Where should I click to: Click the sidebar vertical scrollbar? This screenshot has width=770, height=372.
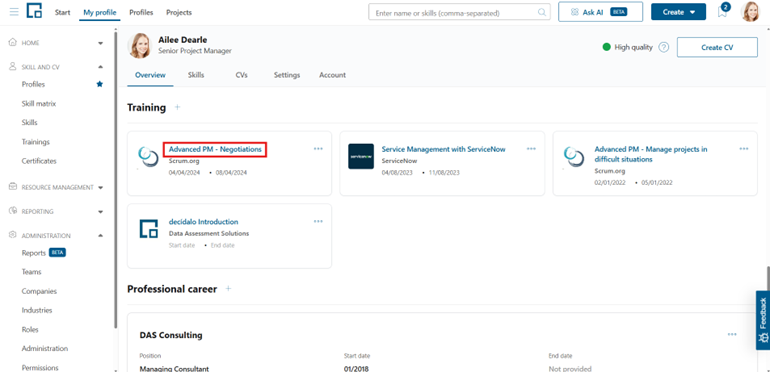click(x=115, y=179)
